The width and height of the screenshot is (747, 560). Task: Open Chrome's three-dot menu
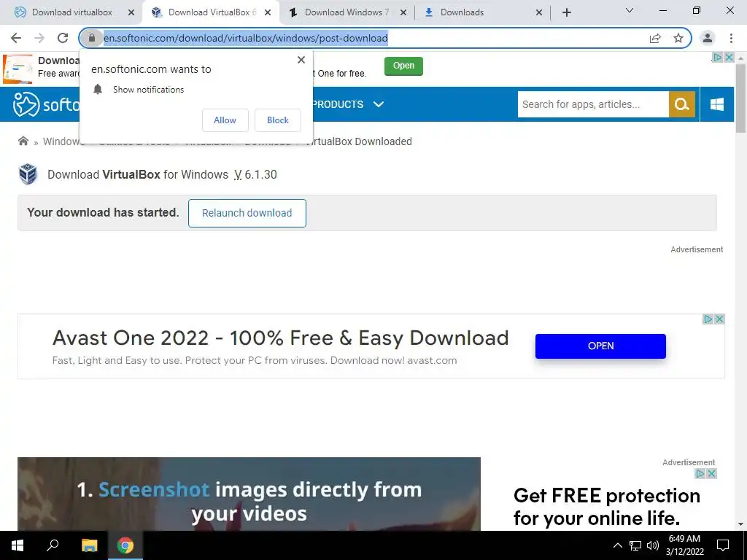click(x=731, y=38)
